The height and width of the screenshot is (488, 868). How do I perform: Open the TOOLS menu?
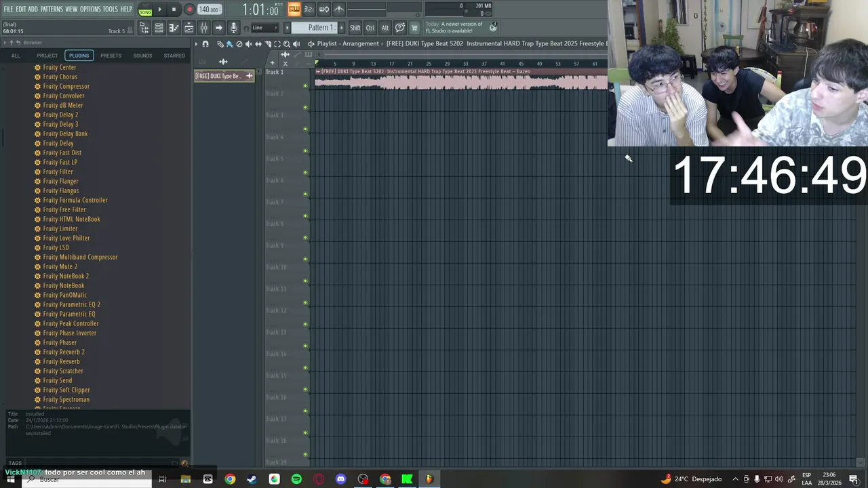point(110,9)
